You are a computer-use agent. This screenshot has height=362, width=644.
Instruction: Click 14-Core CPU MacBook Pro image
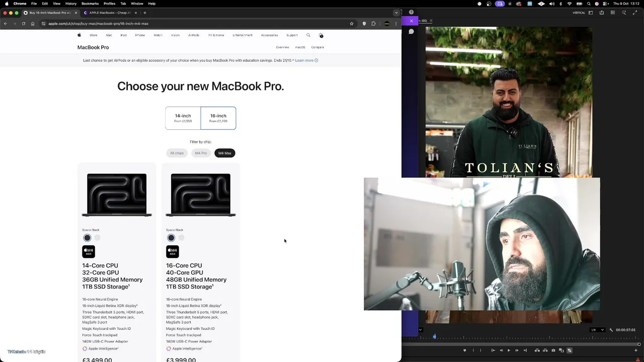click(x=117, y=195)
